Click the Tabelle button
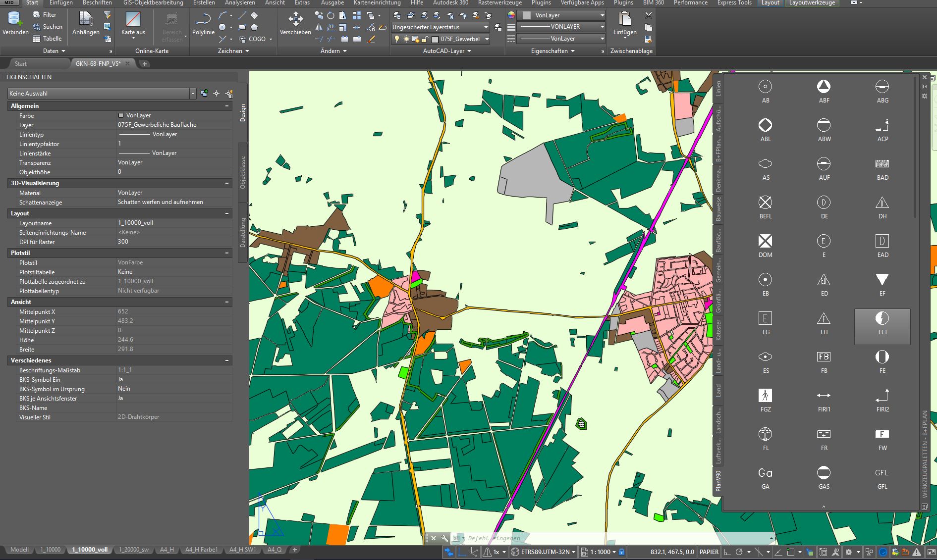Screen dimensions: 937x560 pyautogui.click(x=48, y=39)
